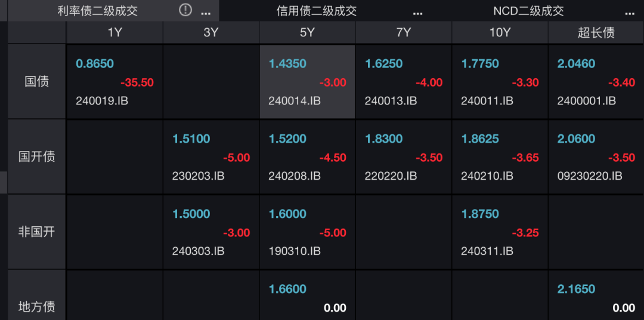This screenshot has width=644, height=320.
Task: Switch to the 信用债二级成交 tab
Action: (x=317, y=11)
